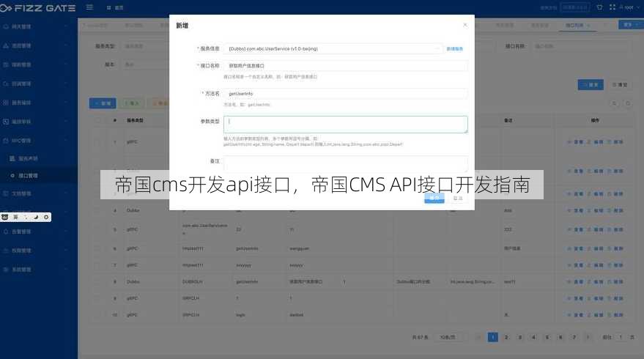Tick the checkbox for row 5
Viewport: 644px width, 359px height.
[97, 229]
